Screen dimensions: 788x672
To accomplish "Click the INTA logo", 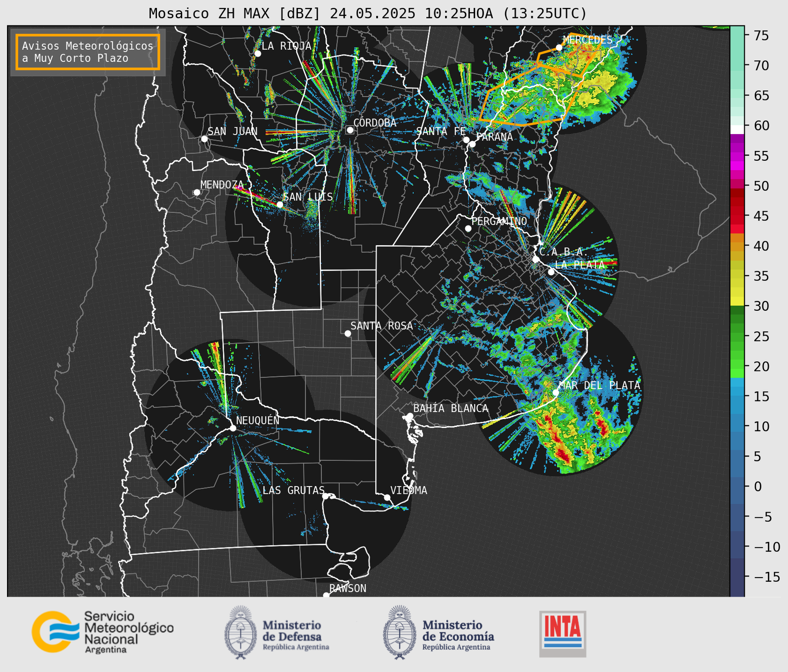I will [562, 634].
